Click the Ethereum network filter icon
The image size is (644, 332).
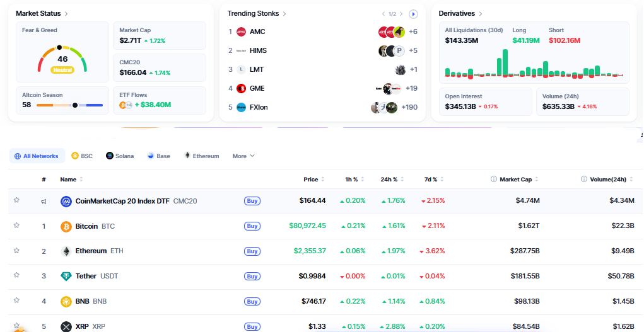point(187,155)
